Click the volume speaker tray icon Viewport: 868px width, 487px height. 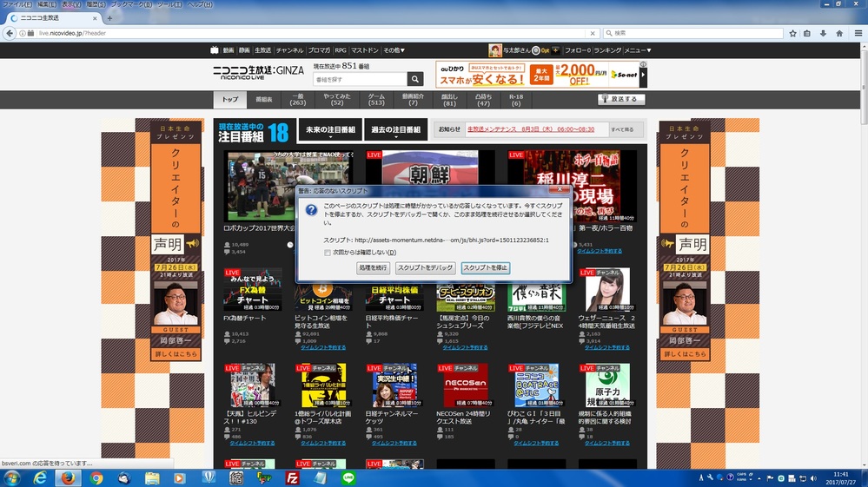coord(813,478)
